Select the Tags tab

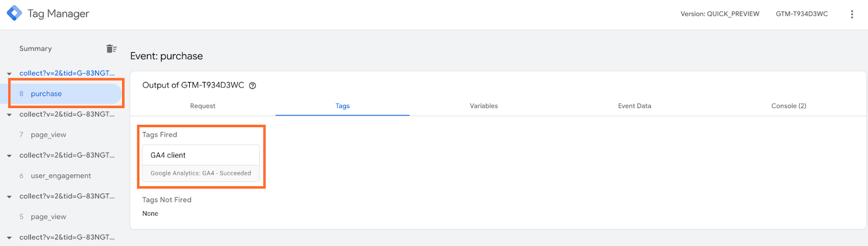click(x=342, y=106)
